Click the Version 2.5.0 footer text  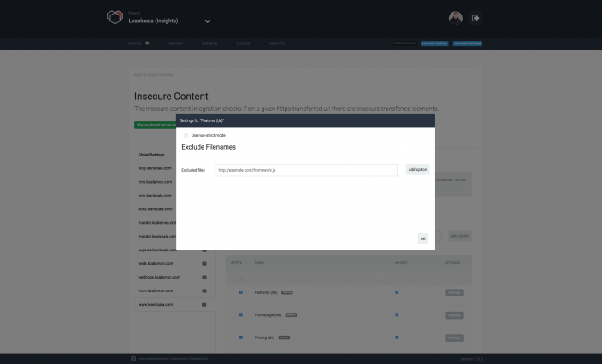pyautogui.click(x=471, y=359)
